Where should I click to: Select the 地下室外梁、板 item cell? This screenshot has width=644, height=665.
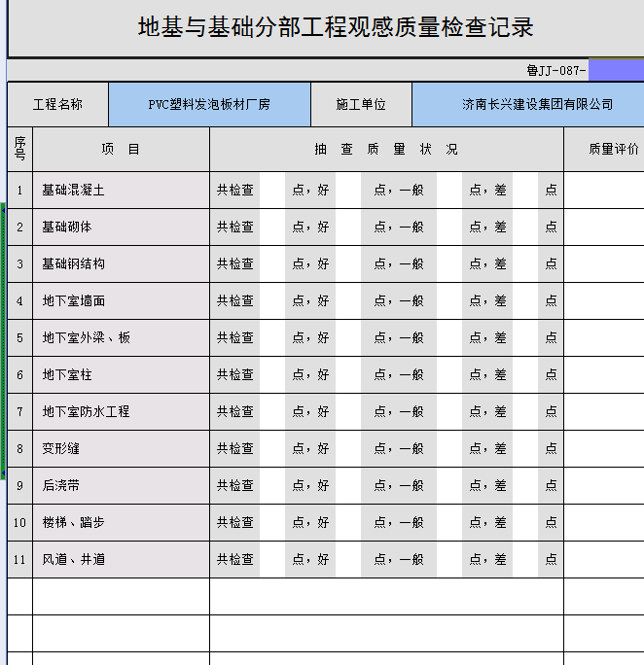(x=121, y=338)
